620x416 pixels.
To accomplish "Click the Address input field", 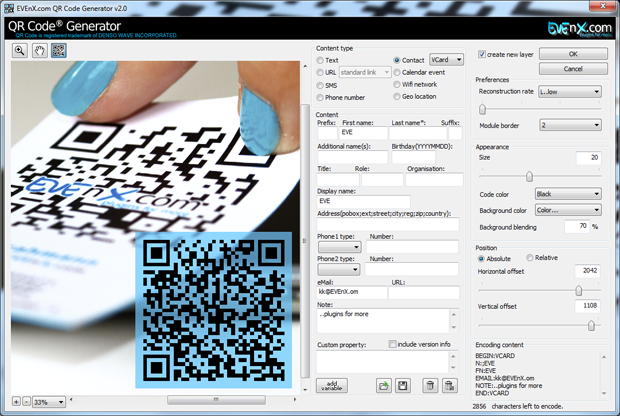I will tap(388, 224).
